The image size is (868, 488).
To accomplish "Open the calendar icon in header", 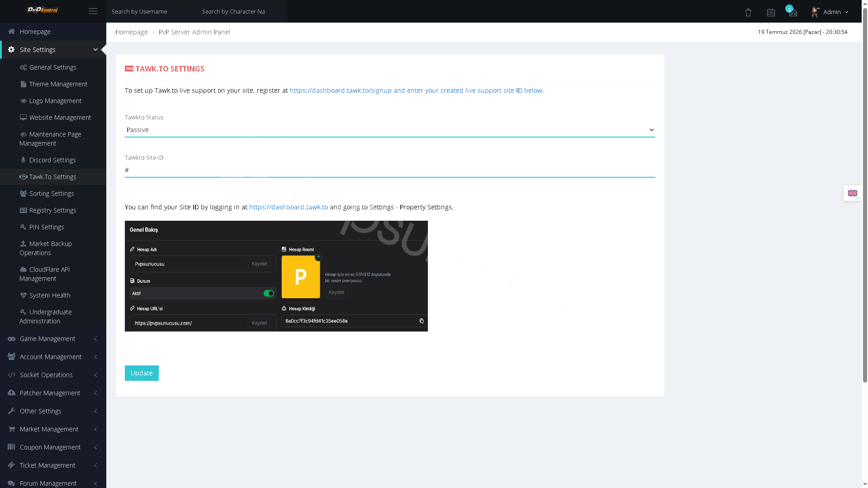I will (x=771, y=13).
